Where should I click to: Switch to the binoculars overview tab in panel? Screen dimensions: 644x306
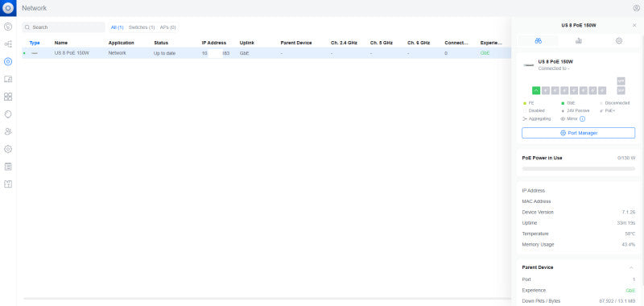coord(539,40)
